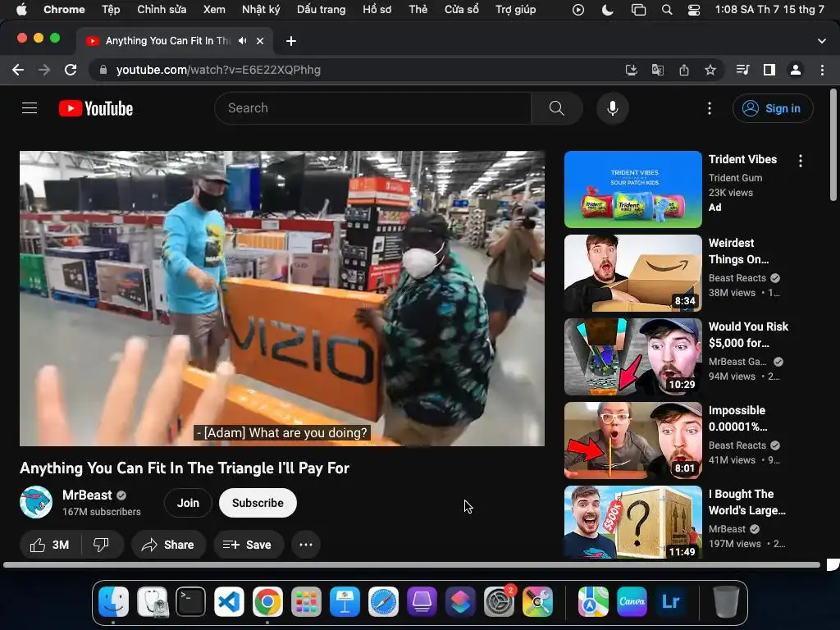
Task: Open Apple menu
Action: click(21, 10)
